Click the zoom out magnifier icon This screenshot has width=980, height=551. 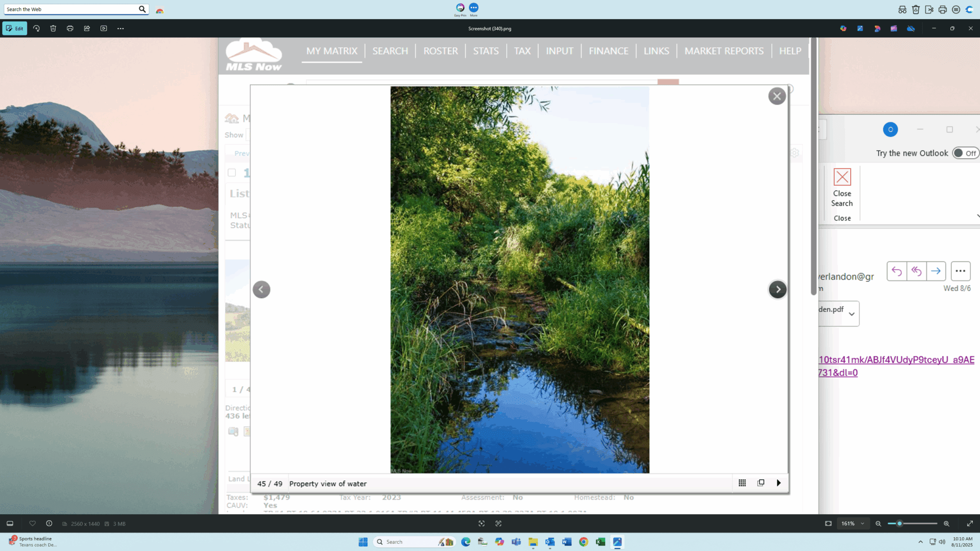tap(878, 523)
